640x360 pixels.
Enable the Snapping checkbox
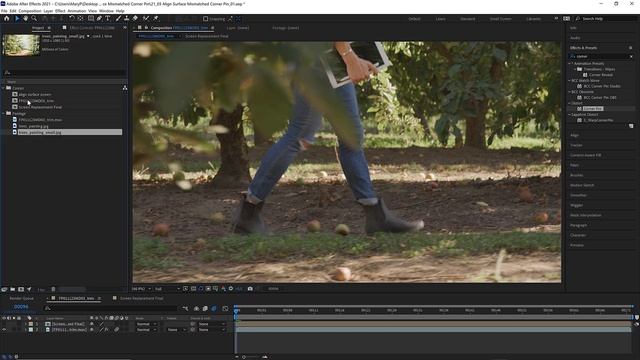205,19
